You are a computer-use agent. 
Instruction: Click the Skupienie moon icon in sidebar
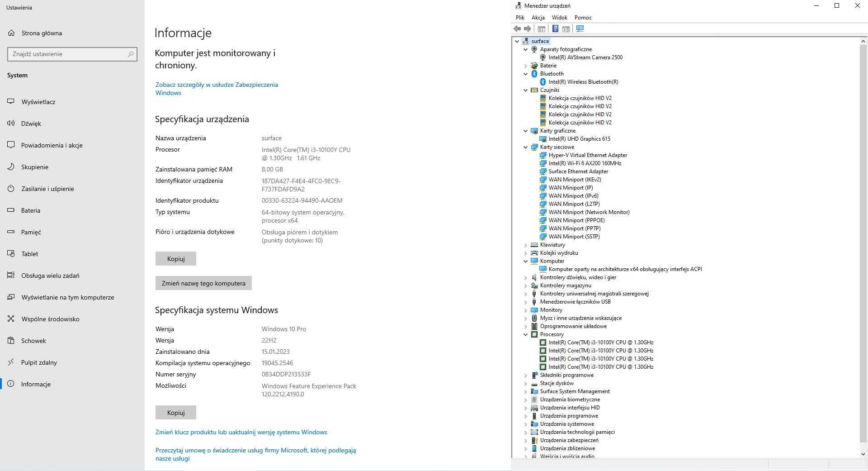[11, 167]
